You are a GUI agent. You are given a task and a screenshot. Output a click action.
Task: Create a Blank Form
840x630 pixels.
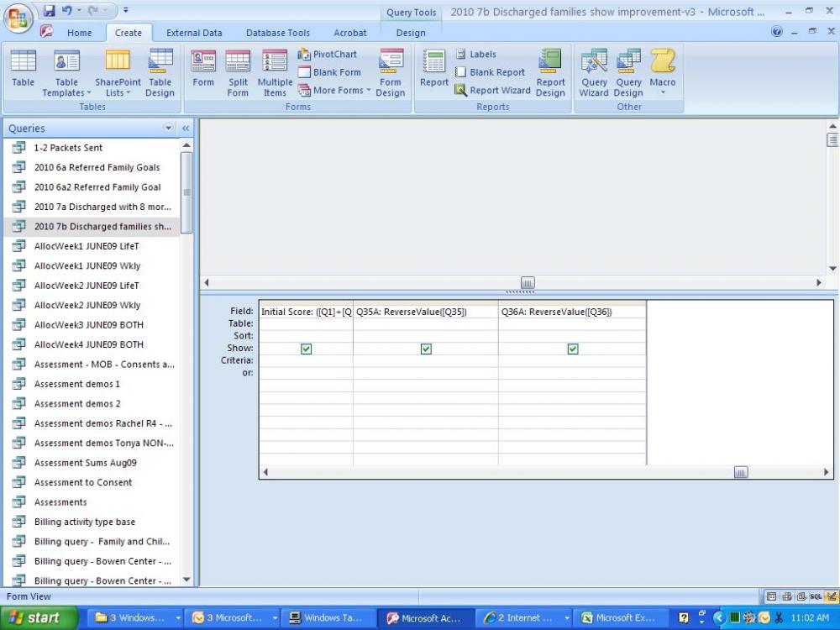[329, 72]
